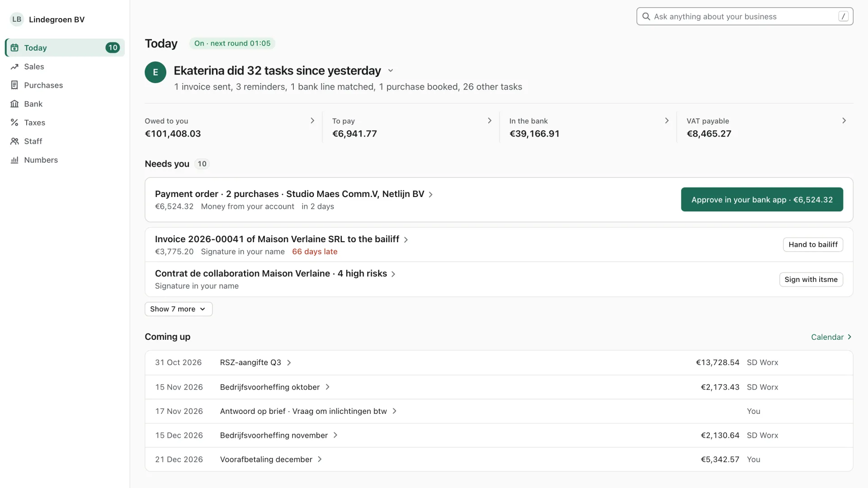Click the Taxes percent icon
868x488 pixels.
click(x=14, y=122)
